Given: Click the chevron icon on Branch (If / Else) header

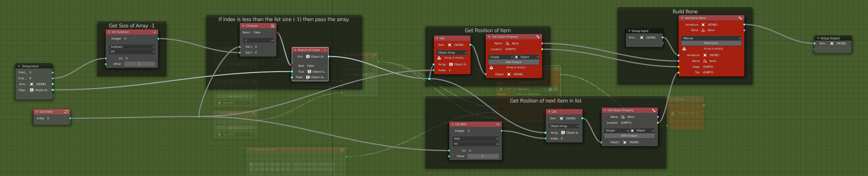Looking at the screenshot, I should click(325, 50).
